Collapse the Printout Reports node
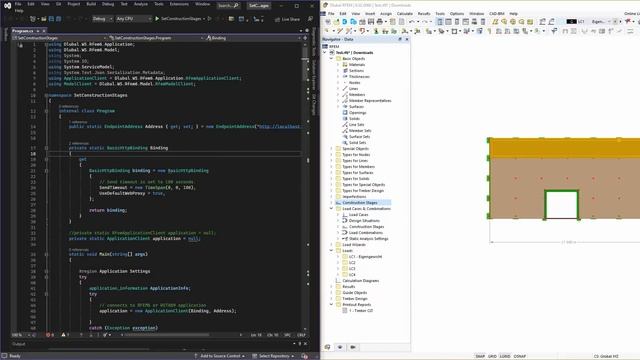The image size is (640, 360). pyautogui.click(x=331, y=304)
